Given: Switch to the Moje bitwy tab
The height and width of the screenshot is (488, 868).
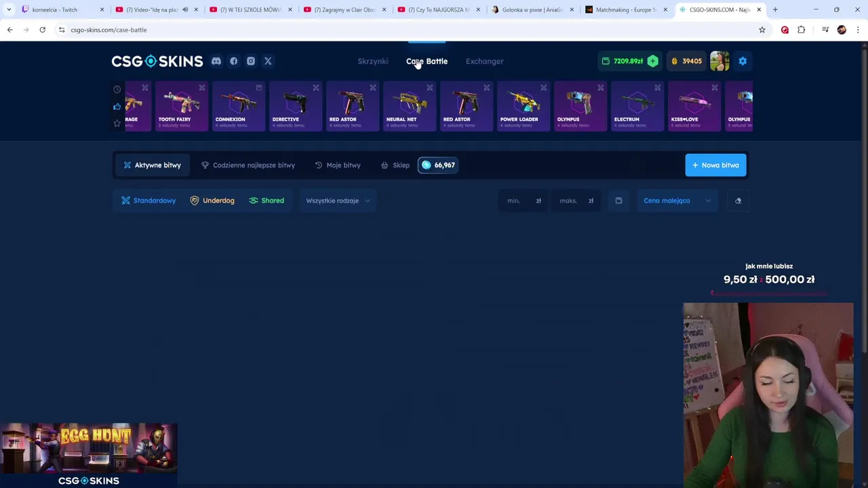Looking at the screenshot, I should pos(338,165).
